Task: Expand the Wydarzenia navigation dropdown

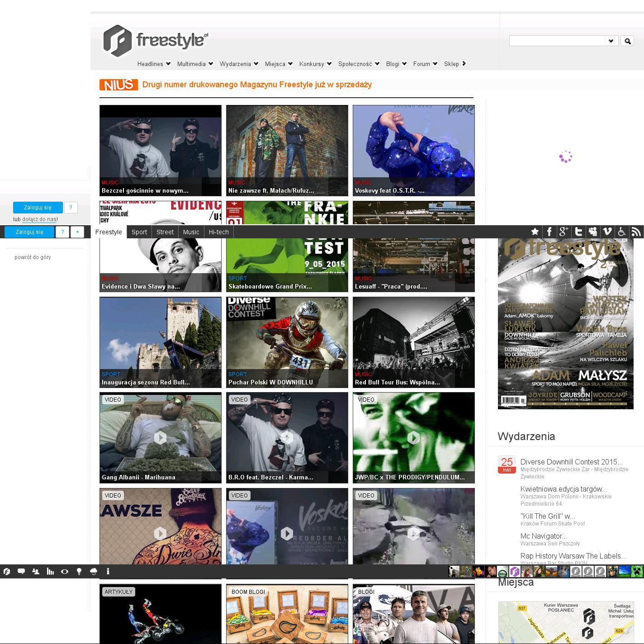Action: pyautogui.click(x=256, y=64)
